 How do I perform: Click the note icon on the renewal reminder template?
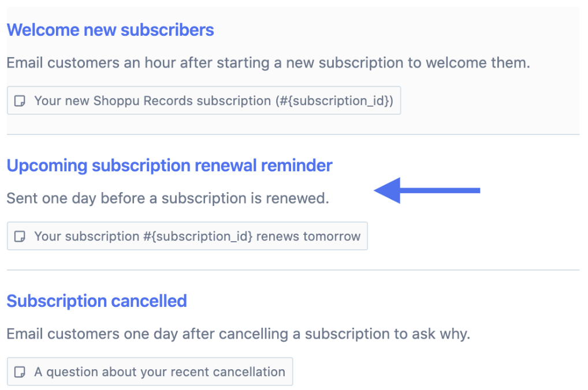pos(20,236)
